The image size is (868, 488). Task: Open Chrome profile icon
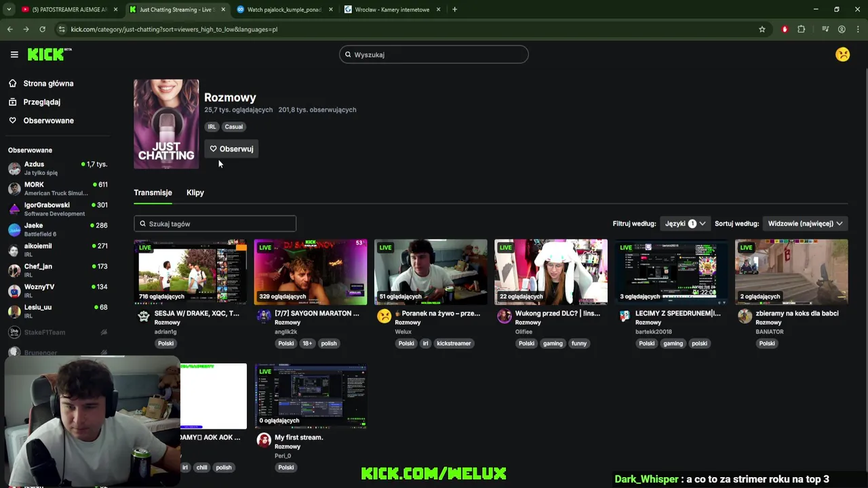842,29
